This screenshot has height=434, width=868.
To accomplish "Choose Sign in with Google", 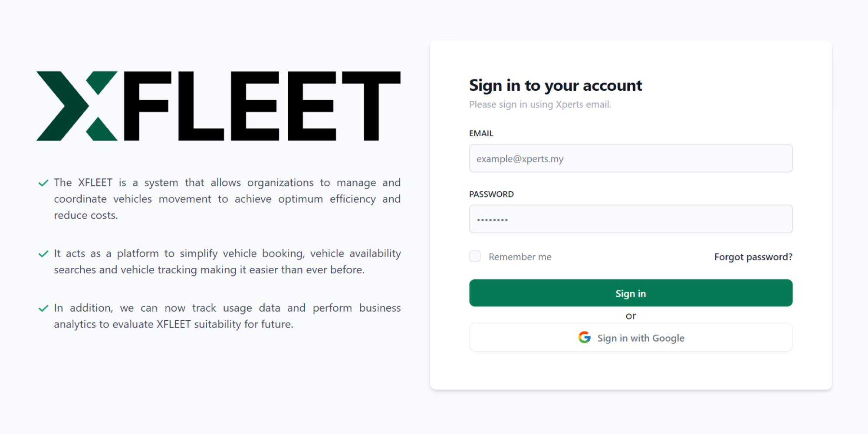I will [630, 338].
